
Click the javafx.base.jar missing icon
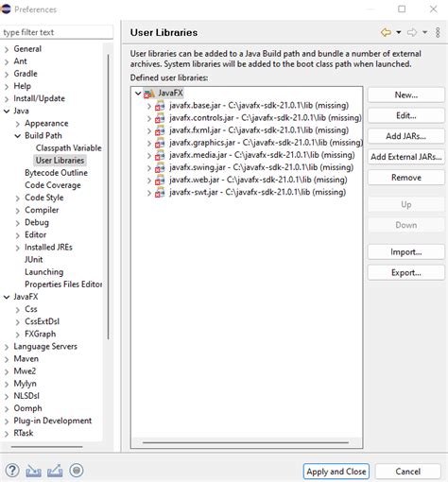coord(160,106)
